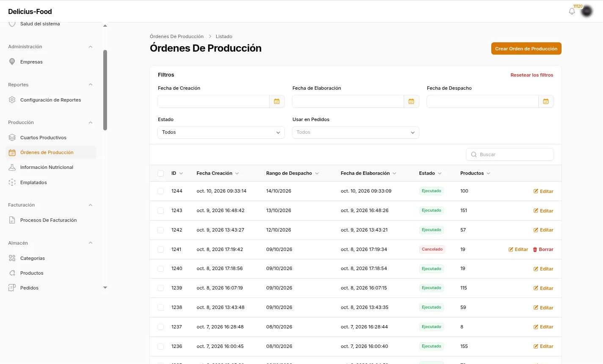Collapse the Facturación sidebar group
The width and height of the screenshot is (603, 364).
tap(91, 205)
